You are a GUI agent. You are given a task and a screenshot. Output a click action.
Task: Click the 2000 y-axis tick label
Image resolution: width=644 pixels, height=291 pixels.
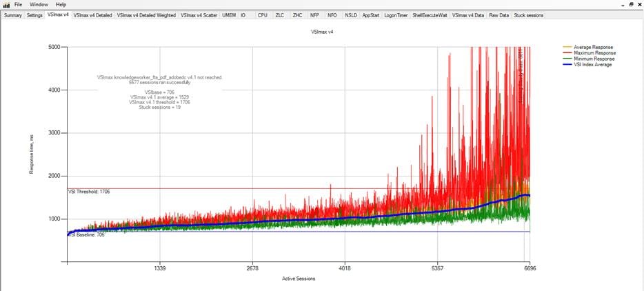[55, 176]
